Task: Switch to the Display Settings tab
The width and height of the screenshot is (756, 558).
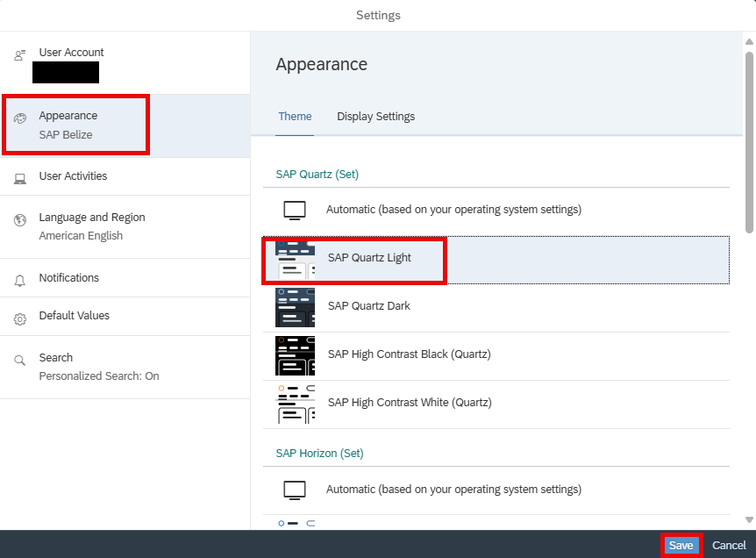Action: pos(375,116)
